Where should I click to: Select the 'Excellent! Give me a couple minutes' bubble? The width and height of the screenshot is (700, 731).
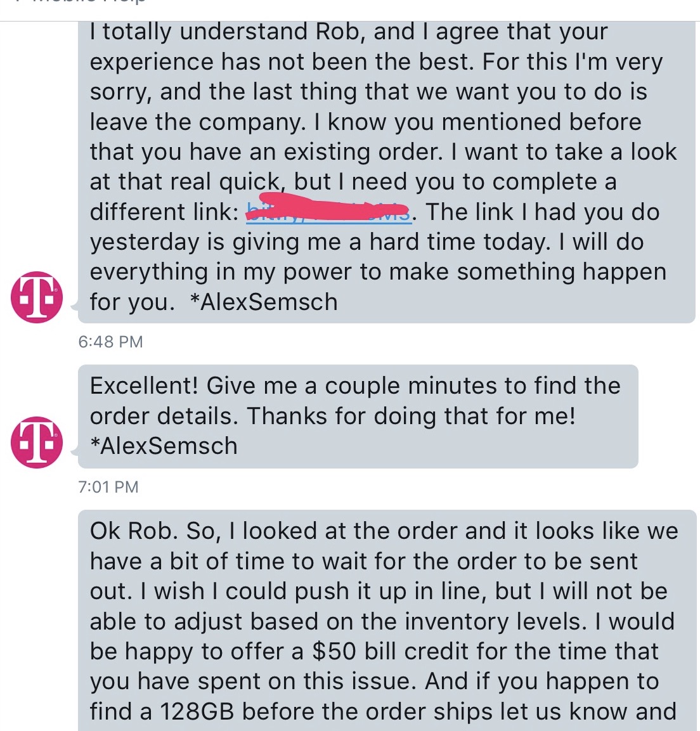358,417
